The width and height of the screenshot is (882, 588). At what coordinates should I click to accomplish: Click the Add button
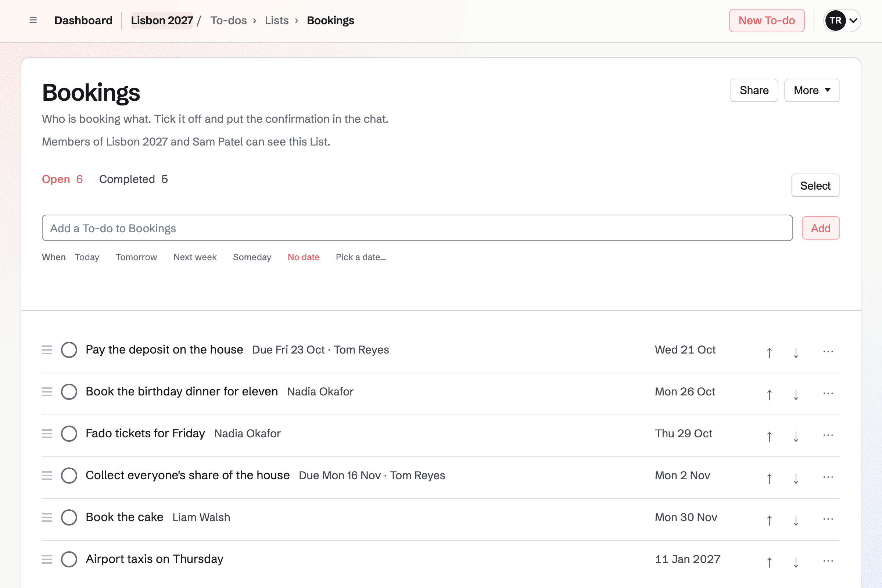(x=821, y=228)
